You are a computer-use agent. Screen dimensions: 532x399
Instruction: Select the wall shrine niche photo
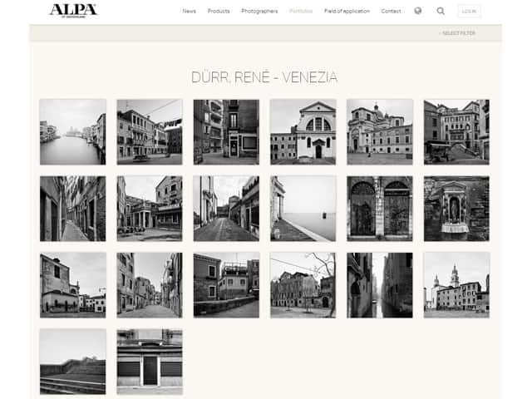pos(456,209)
